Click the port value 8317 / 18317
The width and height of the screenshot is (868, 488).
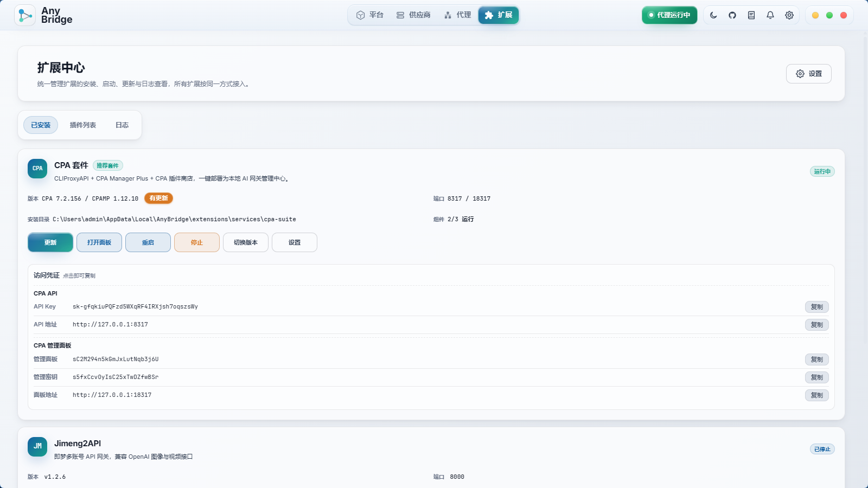coord(469,199)
